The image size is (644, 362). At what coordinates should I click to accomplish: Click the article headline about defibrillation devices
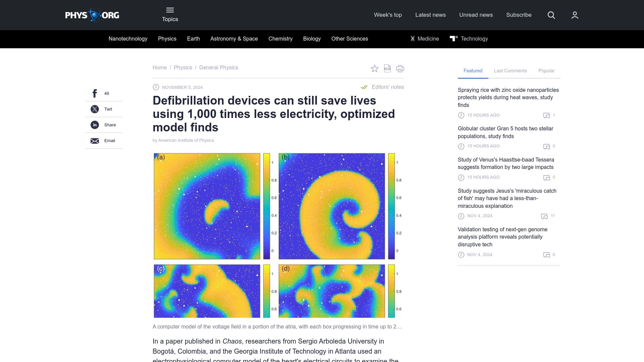pos(274,114)
